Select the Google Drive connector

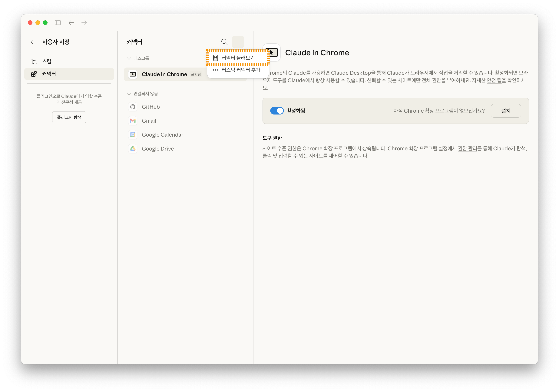158,148
